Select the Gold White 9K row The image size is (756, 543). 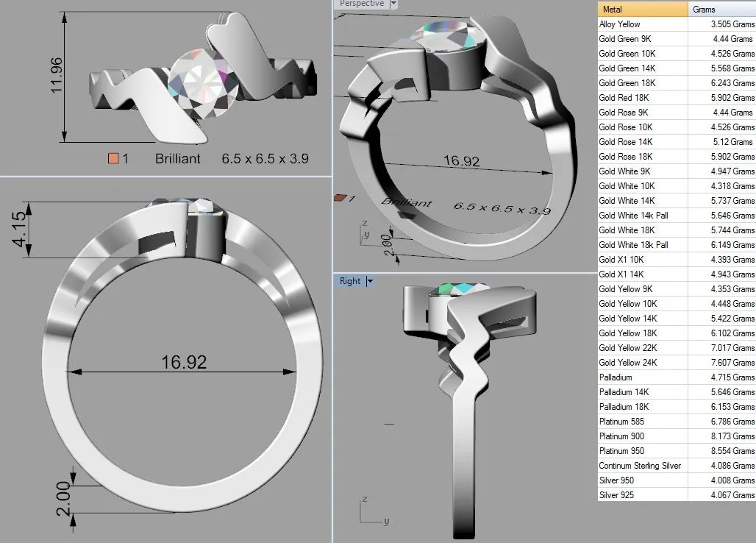click(677, 171)
